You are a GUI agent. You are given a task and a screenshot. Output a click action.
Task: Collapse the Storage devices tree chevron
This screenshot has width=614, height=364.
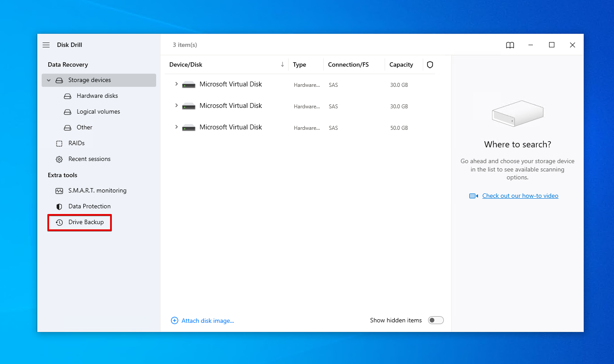49,80
